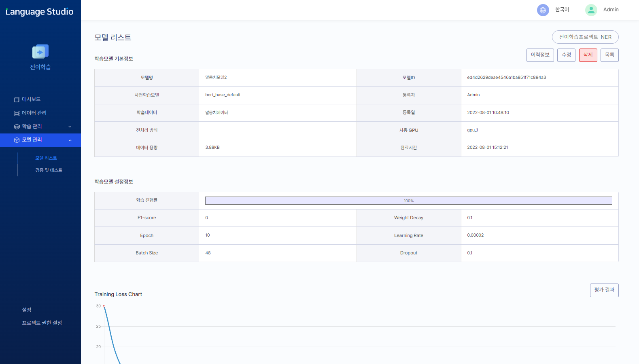Expand the 학습 관리 submenu chevron

pyautogui.click(x=70, y=127)
